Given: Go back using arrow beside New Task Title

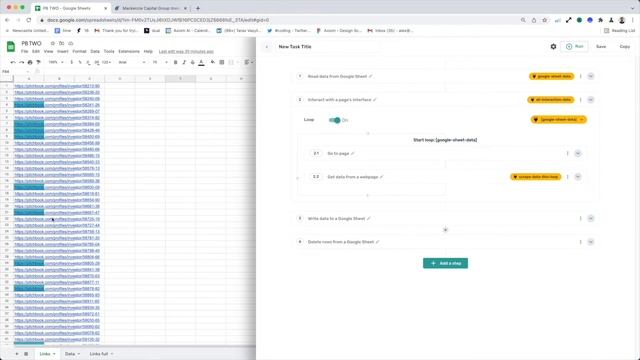Looking at the screenshot, I should click(x=267, y=47).
